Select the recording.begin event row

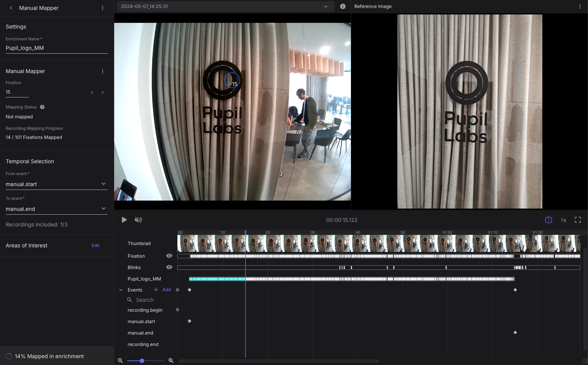[x=145, y=310]
